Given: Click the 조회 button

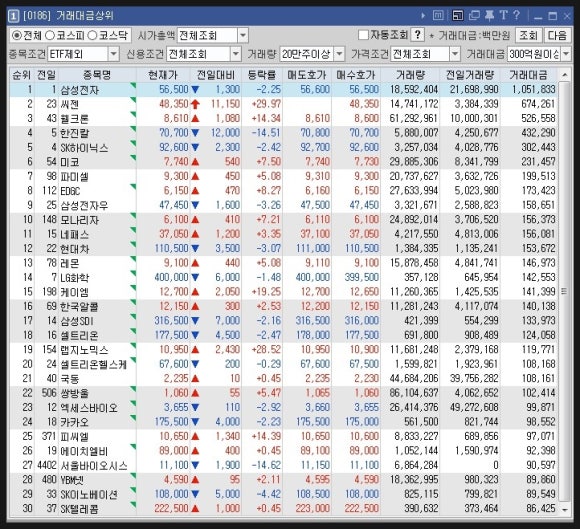Looking at the screenshot, I should pos(529,36).
